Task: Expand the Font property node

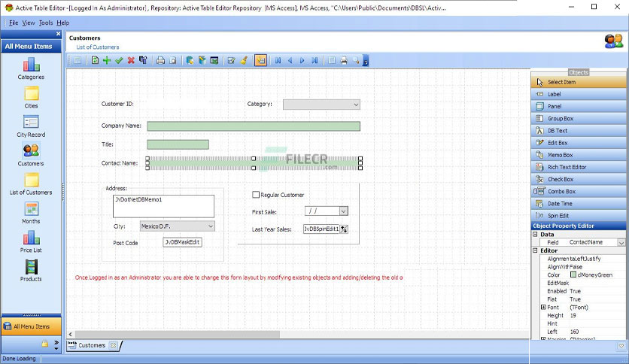Action: (x=543, y=307)
